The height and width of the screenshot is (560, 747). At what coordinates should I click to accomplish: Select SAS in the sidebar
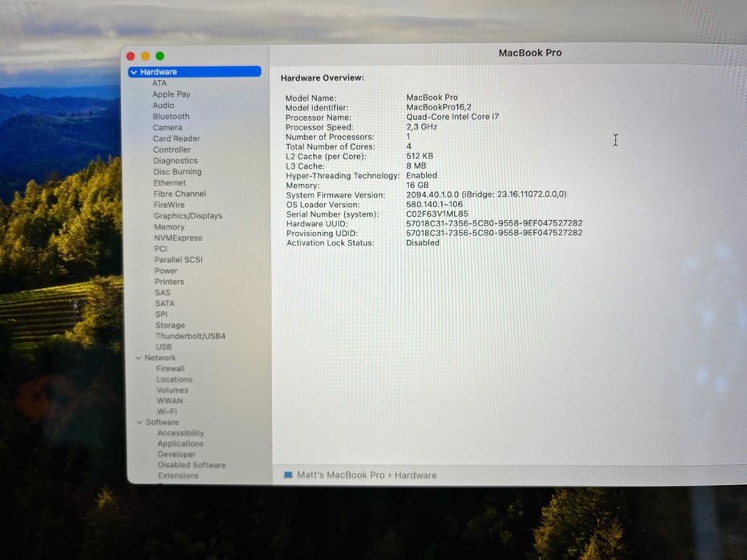163,292
